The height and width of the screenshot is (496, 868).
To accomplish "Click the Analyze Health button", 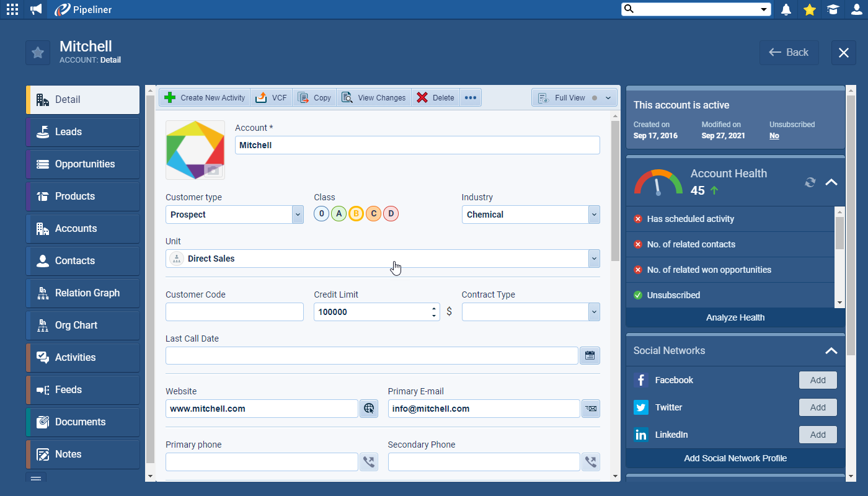I will point(735,317).
